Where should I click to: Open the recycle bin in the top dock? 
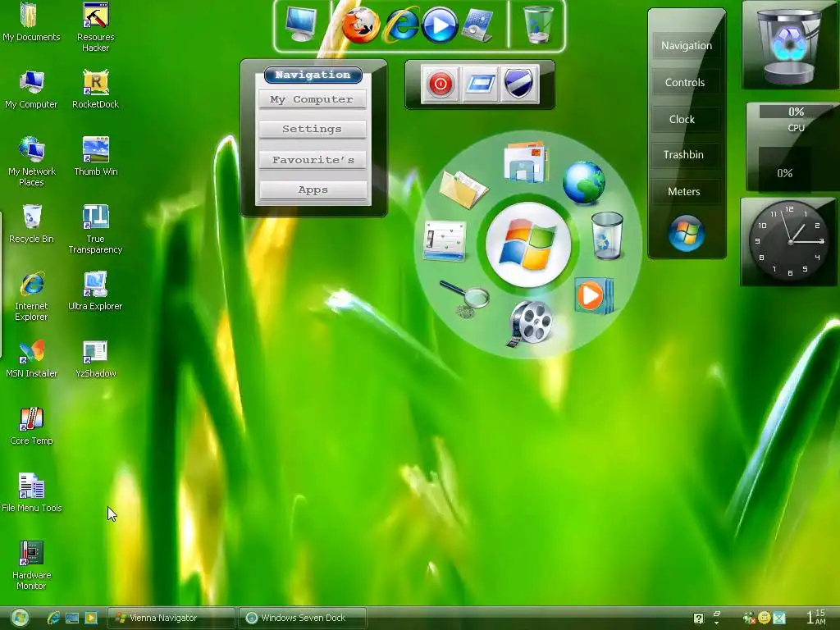tap(538, 24)
